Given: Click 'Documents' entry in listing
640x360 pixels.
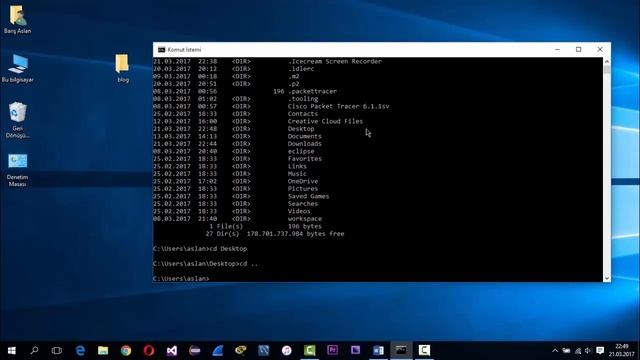Looking at the screenshot, I should [x=304, y=136].
